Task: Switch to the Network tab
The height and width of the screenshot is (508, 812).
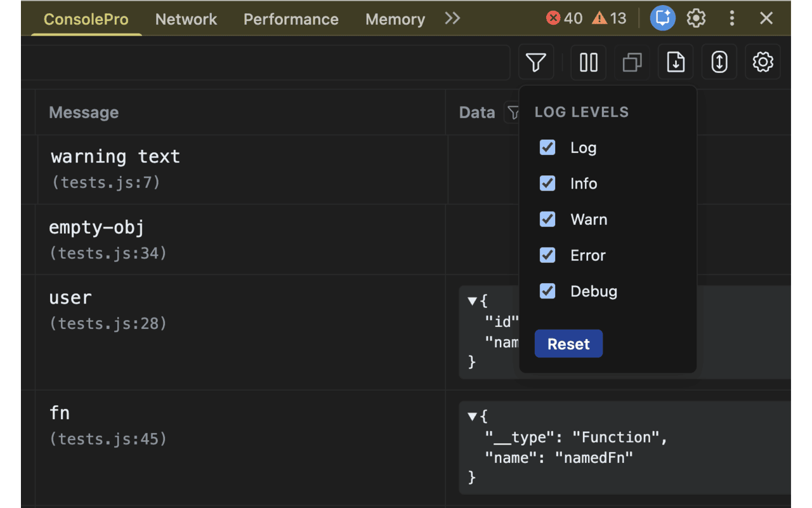Action: 186,19
